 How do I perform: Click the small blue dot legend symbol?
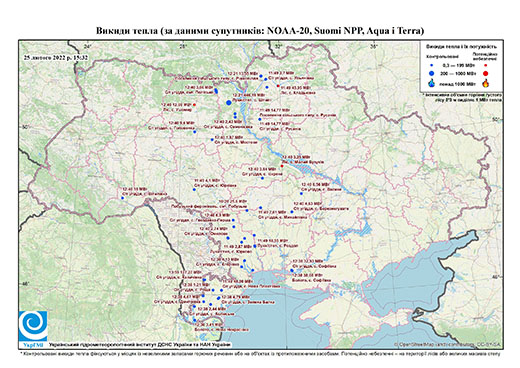click(x=432, y=65)
